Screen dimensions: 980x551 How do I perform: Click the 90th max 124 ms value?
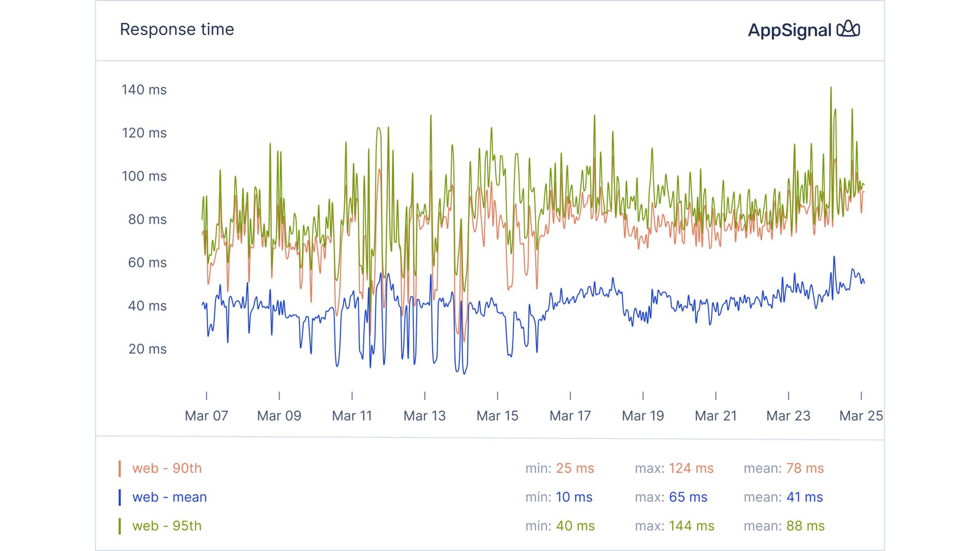point(691,468)
